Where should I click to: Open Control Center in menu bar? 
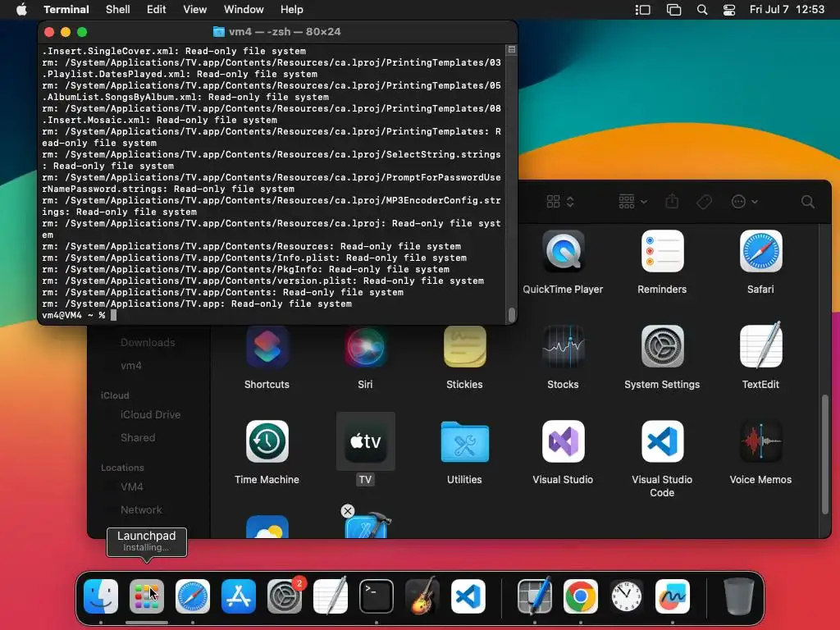pos(729,9)
